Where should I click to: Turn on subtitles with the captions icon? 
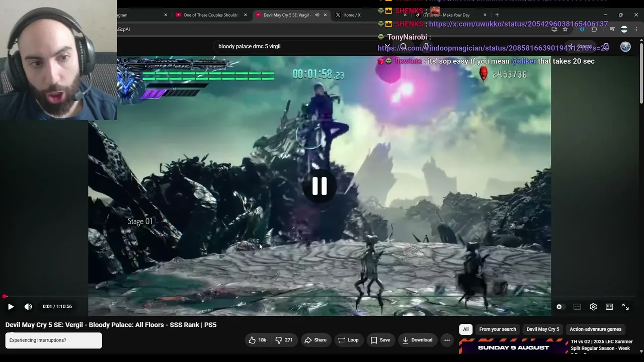pyautogui.click(x=577, y=307)
